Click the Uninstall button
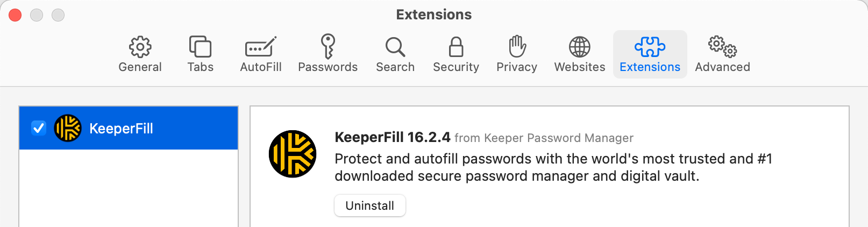Screen dimensions: 868x227 point(370,205)
